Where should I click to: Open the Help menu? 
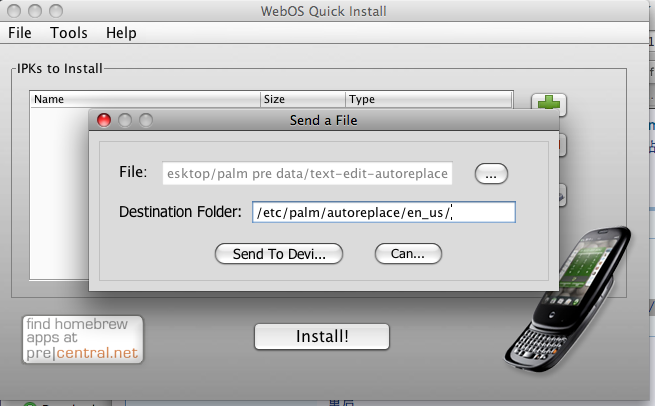tap(121, 33)
